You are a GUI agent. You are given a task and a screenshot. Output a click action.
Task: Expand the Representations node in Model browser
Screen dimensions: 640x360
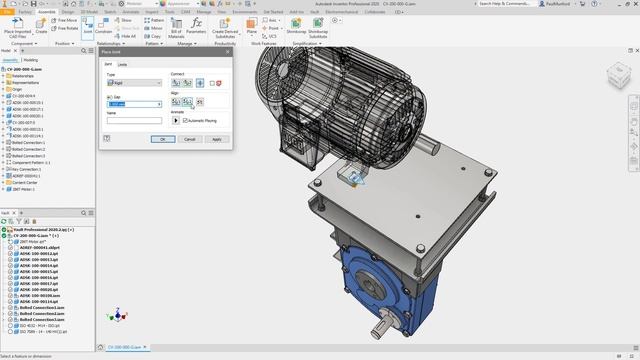point(3,82)
